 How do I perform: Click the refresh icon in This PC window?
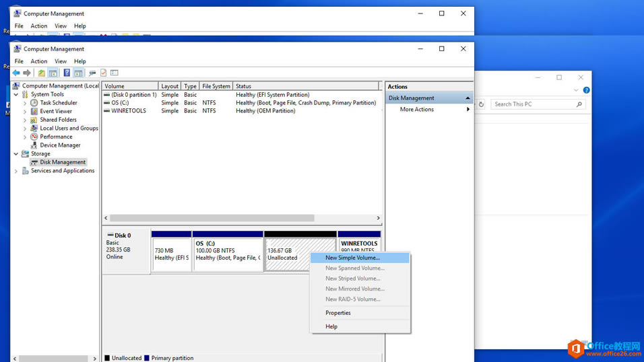482,104
